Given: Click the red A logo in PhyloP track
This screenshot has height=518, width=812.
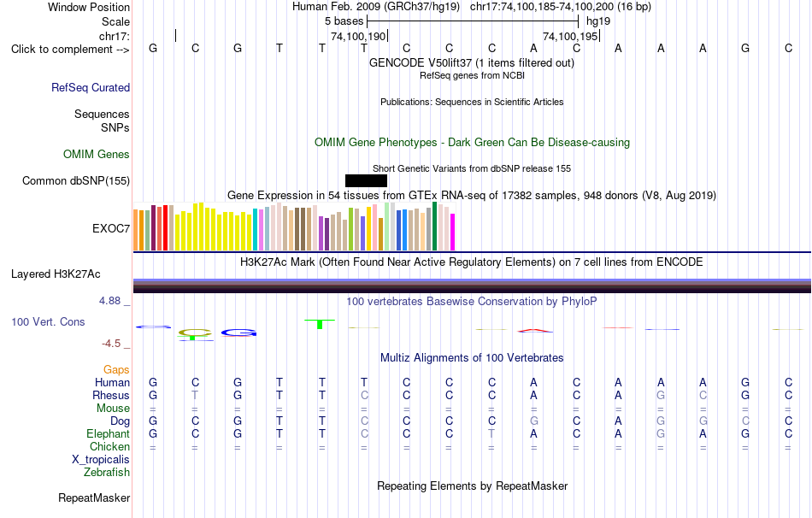Looking at the screenshot, I should click(x=534, y=331).
